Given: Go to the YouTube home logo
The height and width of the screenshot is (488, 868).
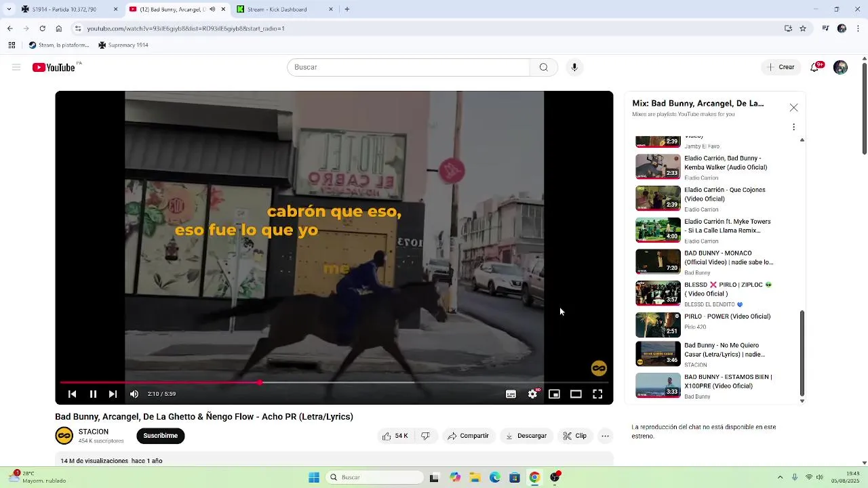Looking at the screenshot, I should pos(54,67).
